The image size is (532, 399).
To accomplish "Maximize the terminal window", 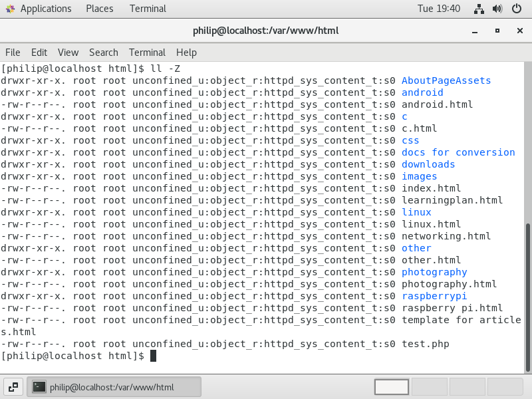I will pos(497,31).
